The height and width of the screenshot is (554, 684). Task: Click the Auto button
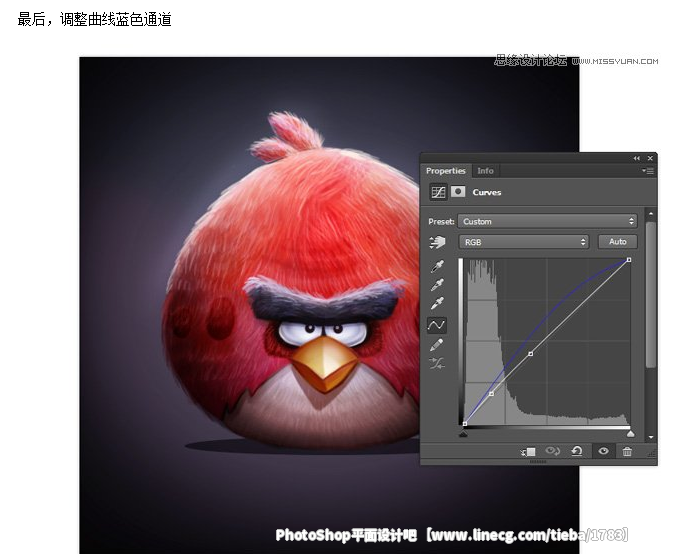click(x=617, y=242)
